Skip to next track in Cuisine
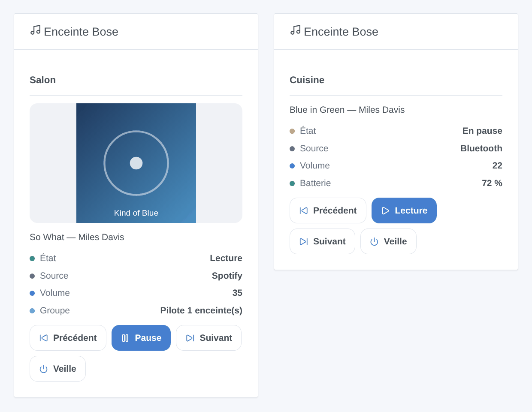 [x=322, y=241]
